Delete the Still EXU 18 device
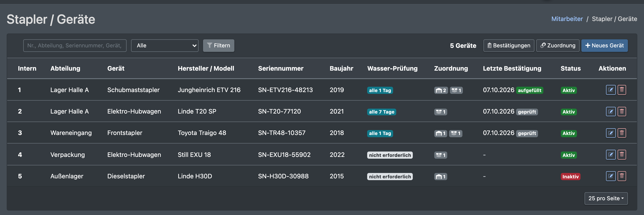Viewport: 644px width, 215px height. pos(622,154)
